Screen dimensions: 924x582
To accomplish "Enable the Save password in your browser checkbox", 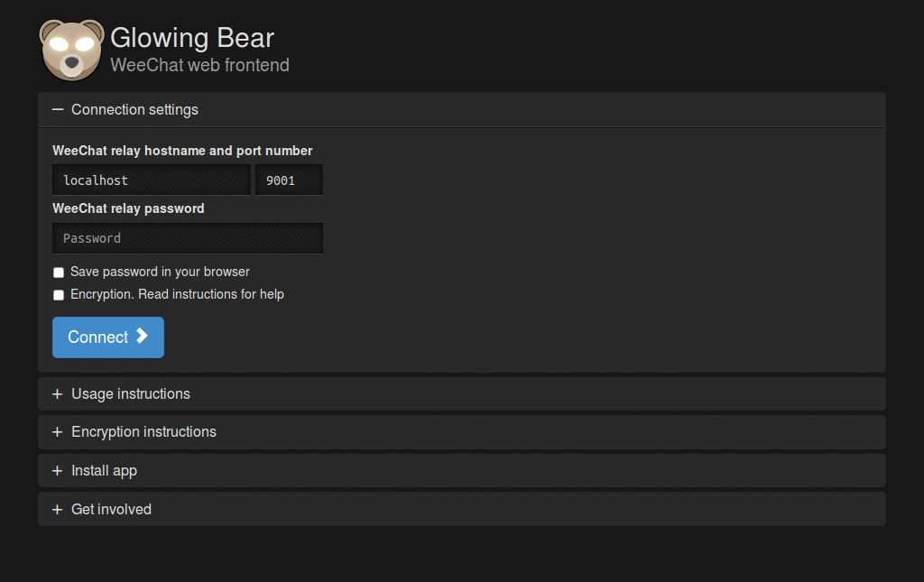I will [58, 272].
